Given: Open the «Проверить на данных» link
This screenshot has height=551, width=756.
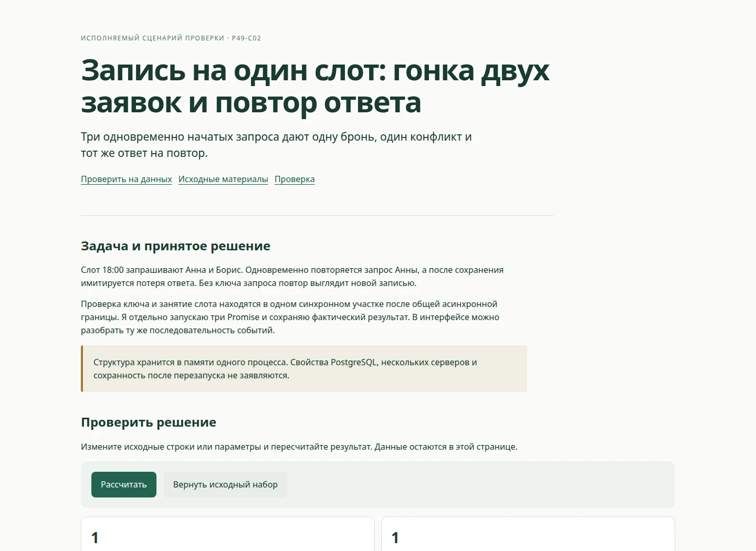Looking at the screenshot, I should [x=127, y=179].
